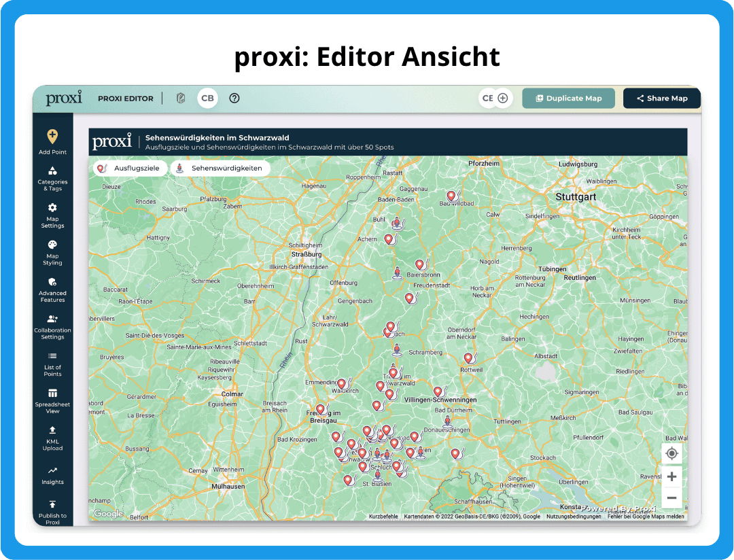Open Map Settings gear icon
Image resolution: width=734 pixels, height=560 pixels.
coord(52,207)
